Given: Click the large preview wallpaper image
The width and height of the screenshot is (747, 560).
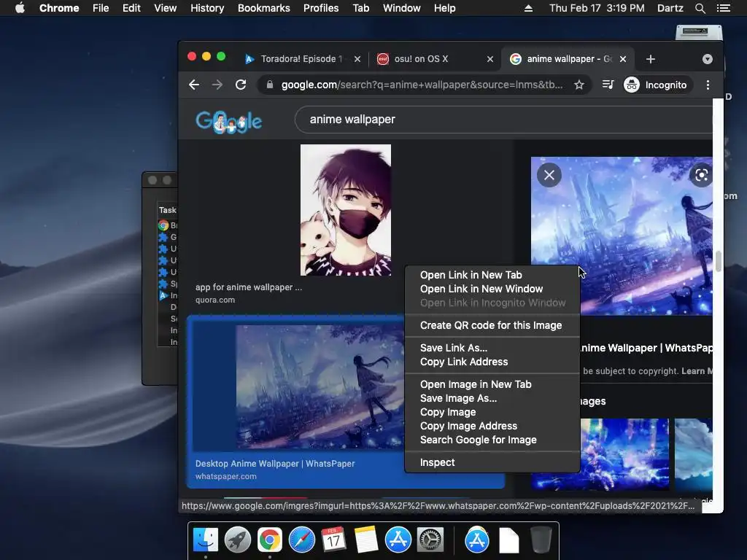Looking at the screenshot, I should pos(622,236).
